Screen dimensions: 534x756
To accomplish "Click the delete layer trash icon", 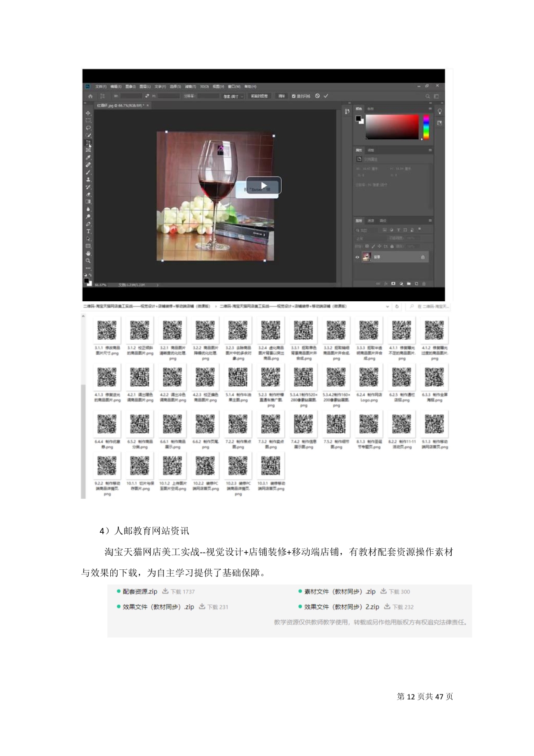I will pos(424,284).
